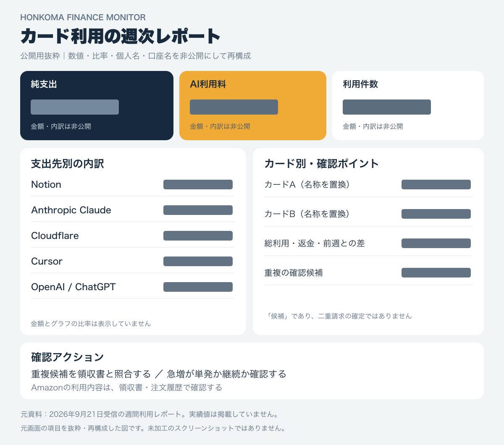Image resolution: width=504 pixels, height=445 pixels.
Task: Click the masked amount beside Anthropic Claude
Action: 198,210
